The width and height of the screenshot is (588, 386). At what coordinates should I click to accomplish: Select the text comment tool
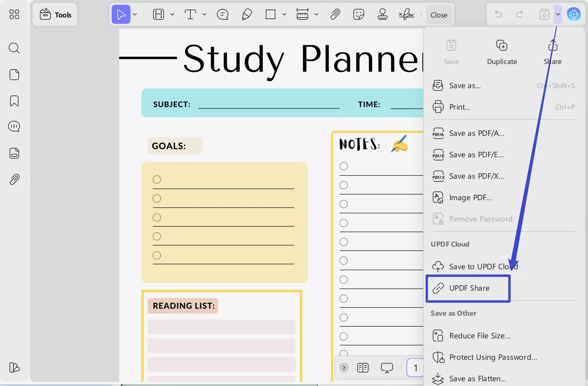190,15
